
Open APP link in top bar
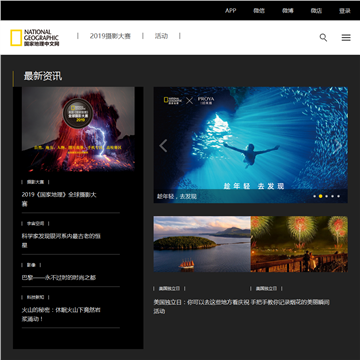(231, 10)
